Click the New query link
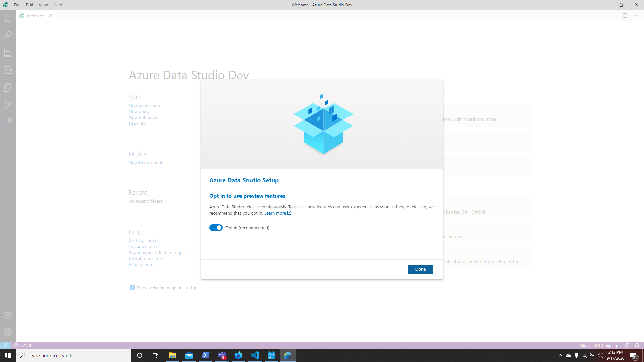Image resolution: width=644 pixels, height=362 pixels. click(x=139, y=111)
